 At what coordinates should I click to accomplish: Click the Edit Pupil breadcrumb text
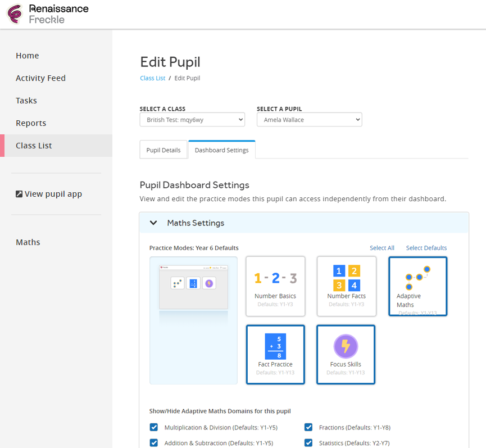click(x=187, y=78)
